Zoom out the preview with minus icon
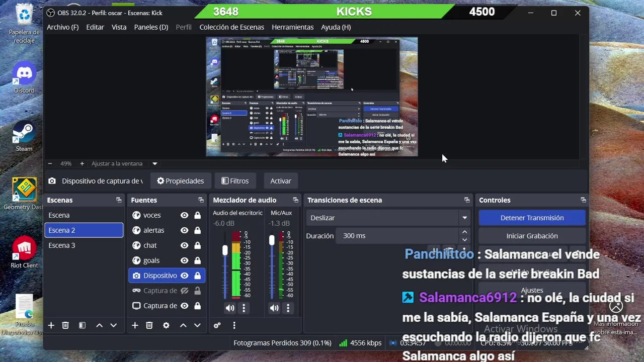 pos(50,163)
